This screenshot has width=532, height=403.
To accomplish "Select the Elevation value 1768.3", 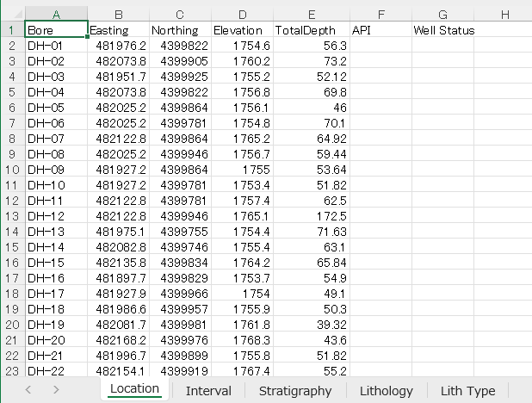I will (241, 339).
